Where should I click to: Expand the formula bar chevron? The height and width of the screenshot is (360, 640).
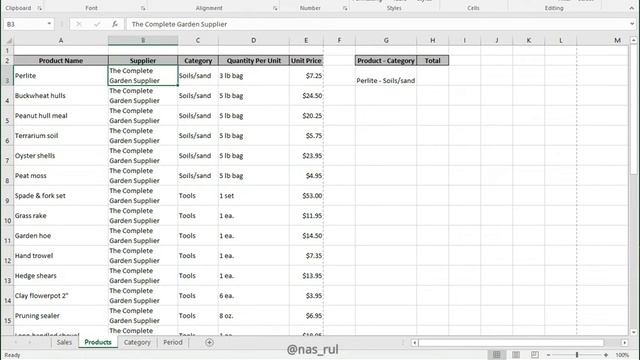click(632, 24)
